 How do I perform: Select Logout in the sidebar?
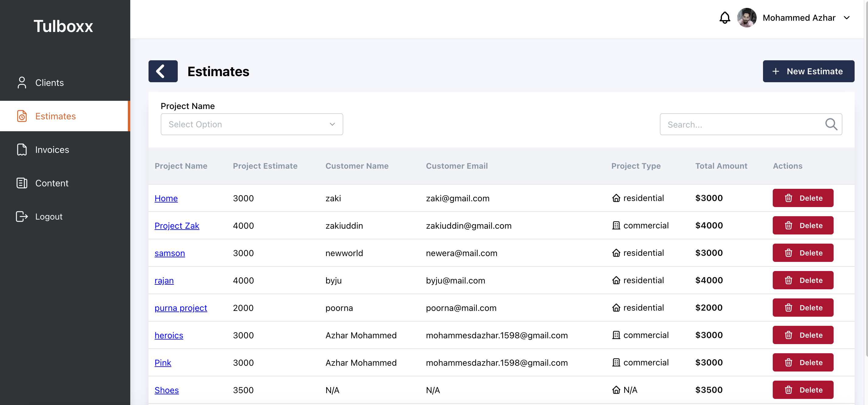(65, 217)
